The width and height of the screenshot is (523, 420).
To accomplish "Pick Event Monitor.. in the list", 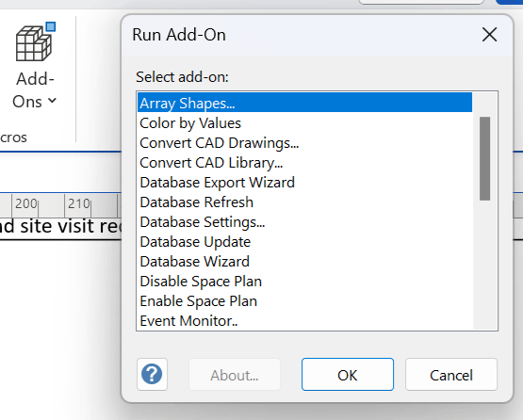I will [304, 321].
